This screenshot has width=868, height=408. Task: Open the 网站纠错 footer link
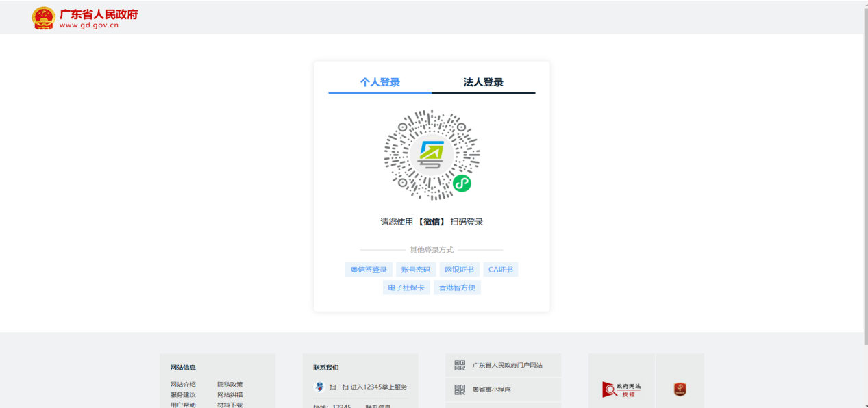[230, 395]
